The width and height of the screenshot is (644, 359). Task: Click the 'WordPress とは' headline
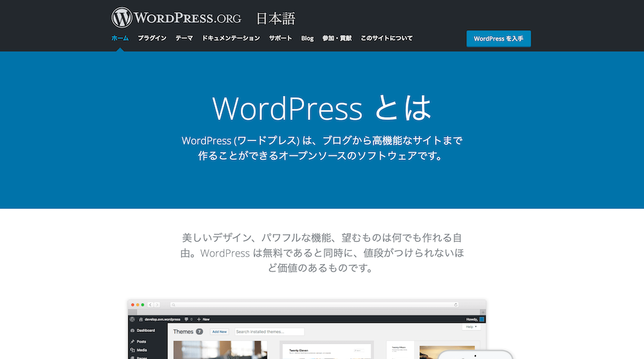click(321, 108)
